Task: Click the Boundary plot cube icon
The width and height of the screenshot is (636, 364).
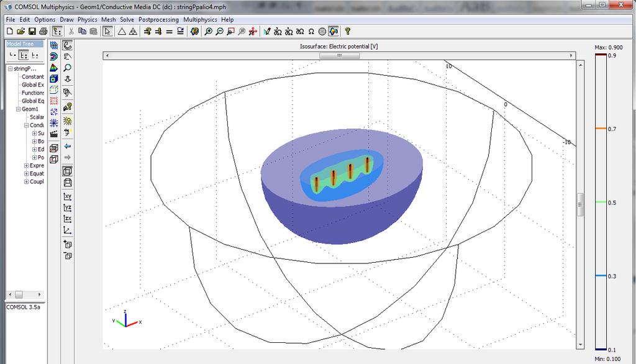Action: click(x=54, y=78)
